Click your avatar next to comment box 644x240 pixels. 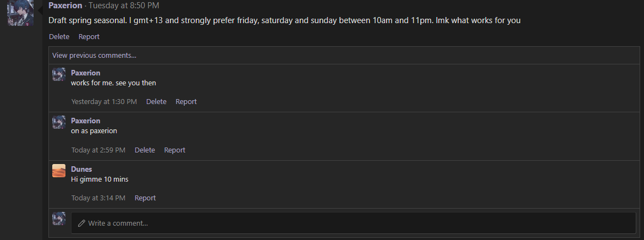coord(59,219)
